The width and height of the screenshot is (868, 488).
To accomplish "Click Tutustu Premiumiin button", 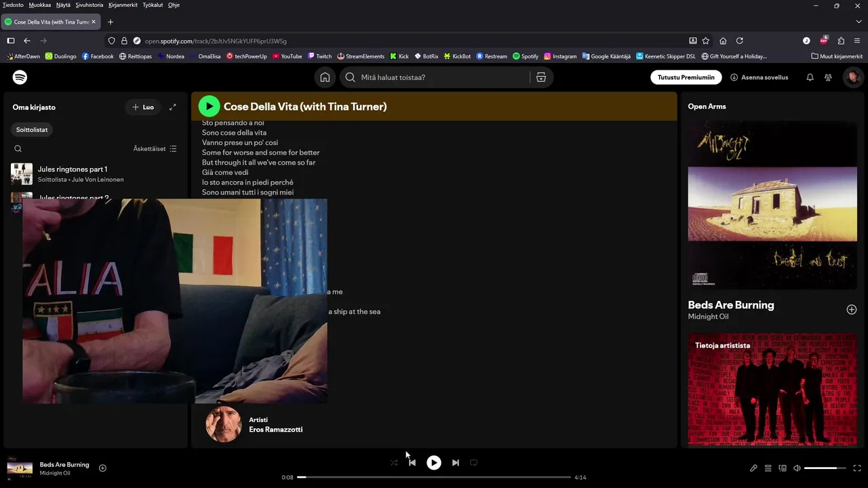I will (x=686, y=77).
